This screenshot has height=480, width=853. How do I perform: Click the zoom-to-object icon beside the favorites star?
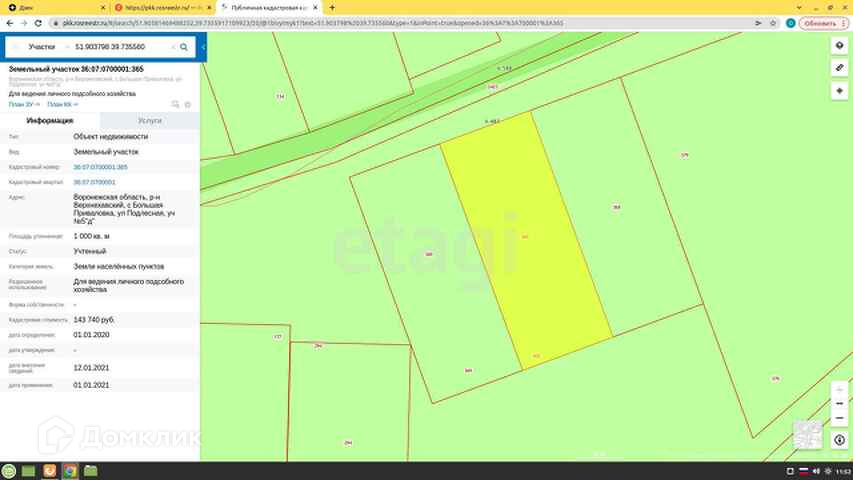[x=175, y=104]
